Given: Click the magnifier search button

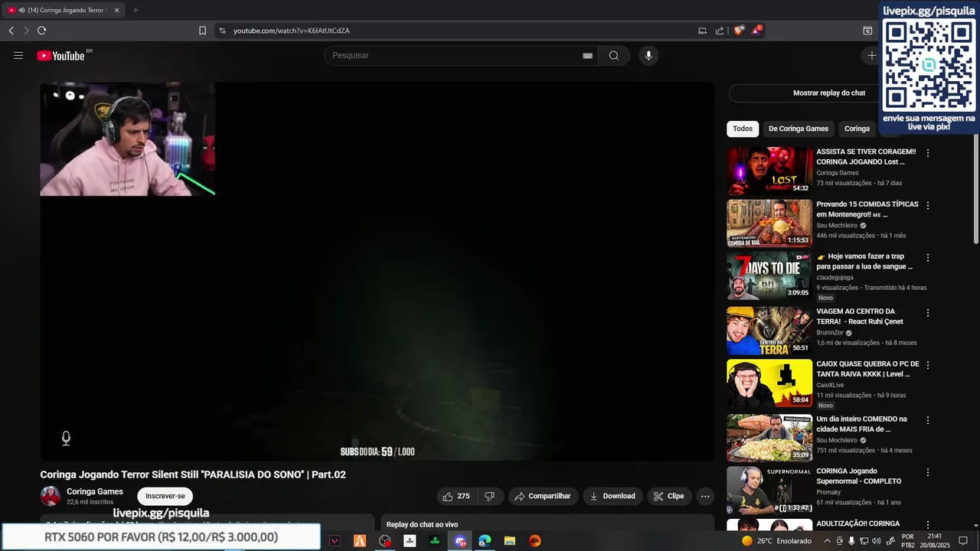Looking at the screenshot, I should click(x=614, y=55).
